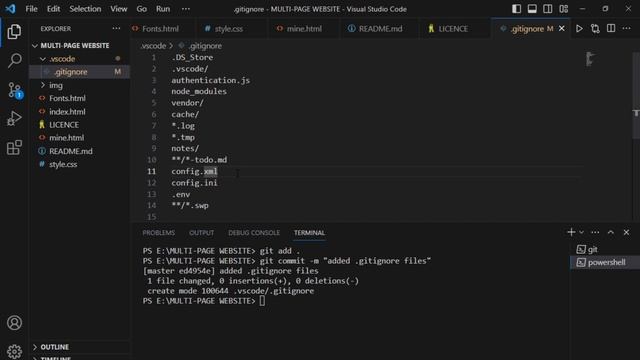Open the File menu
Viewport: 640px width, 360px height.
click(x=31, y=9)
